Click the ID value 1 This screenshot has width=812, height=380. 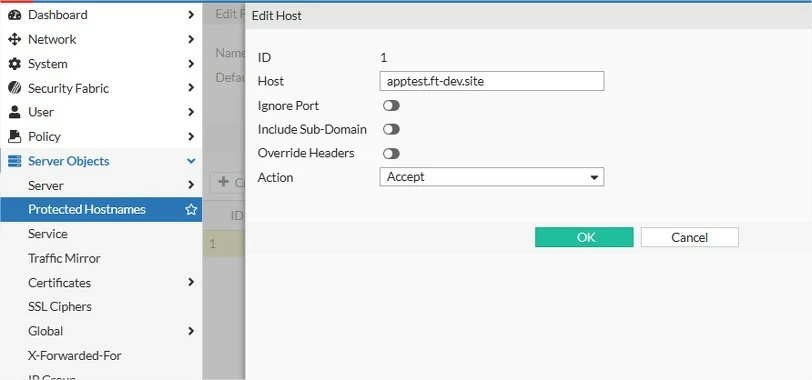coord(383,57)
